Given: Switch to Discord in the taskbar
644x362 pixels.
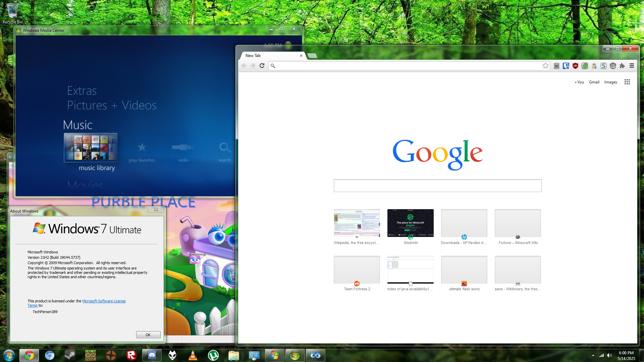Looking at the screenshot, I should pos(152,355).
